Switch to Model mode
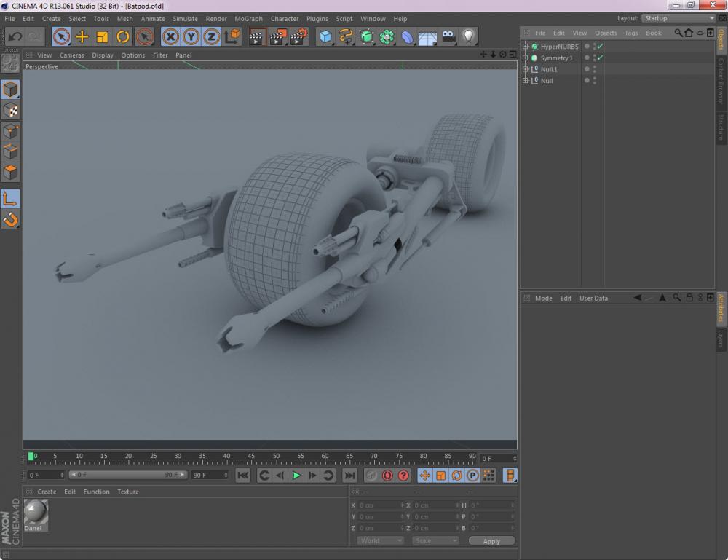 coord(10,89)
